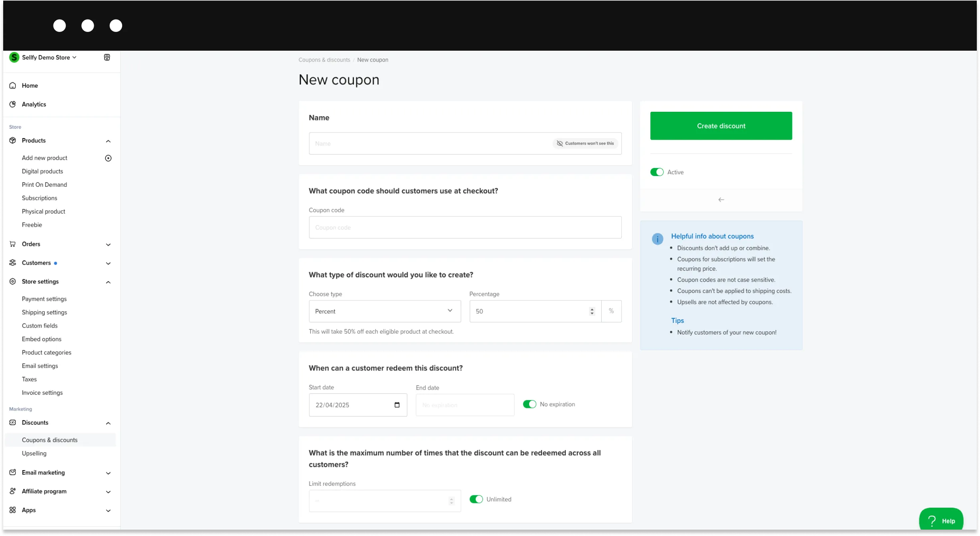Image resolution: width=980 pixels, height=536 pixels.
Task: Toggle the Active coupon switch
Action: 657,172
